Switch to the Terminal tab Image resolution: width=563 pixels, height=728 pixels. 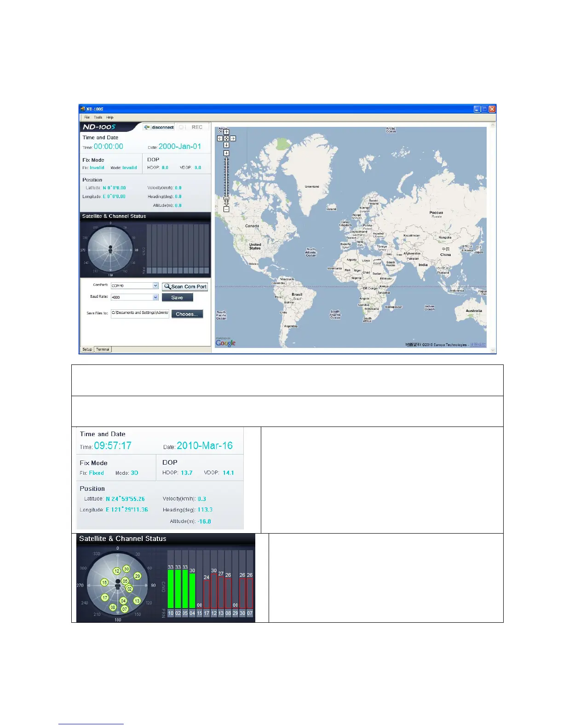[x=103, y=349]
